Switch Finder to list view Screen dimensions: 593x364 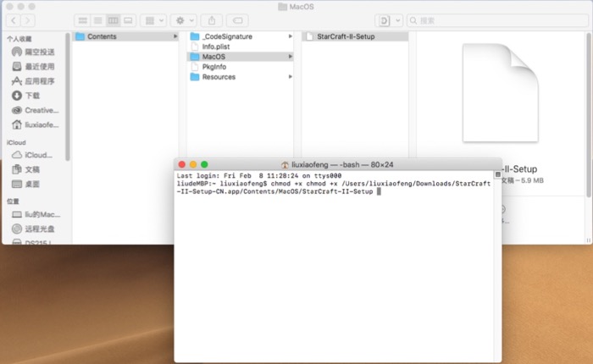click(x=98, y=20)
